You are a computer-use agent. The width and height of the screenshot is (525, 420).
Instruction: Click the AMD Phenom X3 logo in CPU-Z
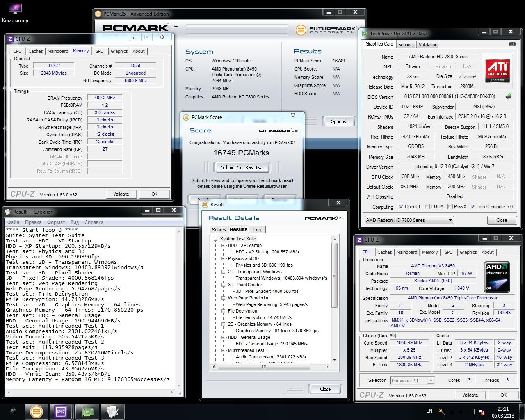(497, 277)
